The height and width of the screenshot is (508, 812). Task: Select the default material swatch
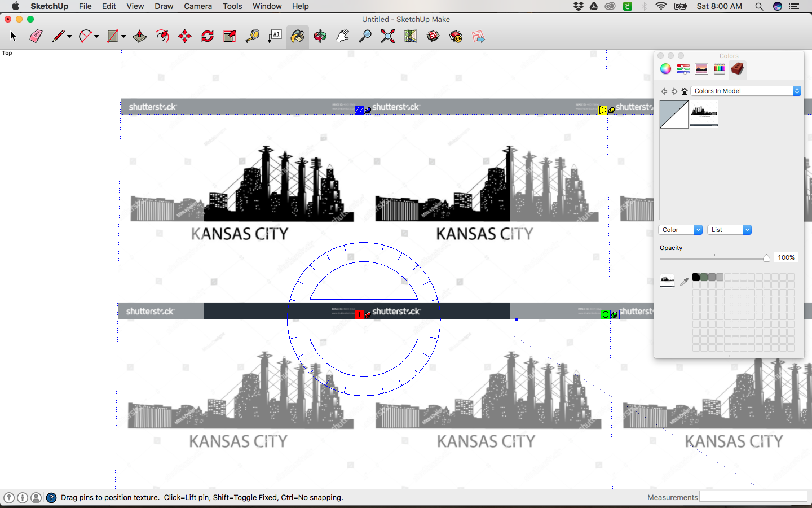[674, 115]
